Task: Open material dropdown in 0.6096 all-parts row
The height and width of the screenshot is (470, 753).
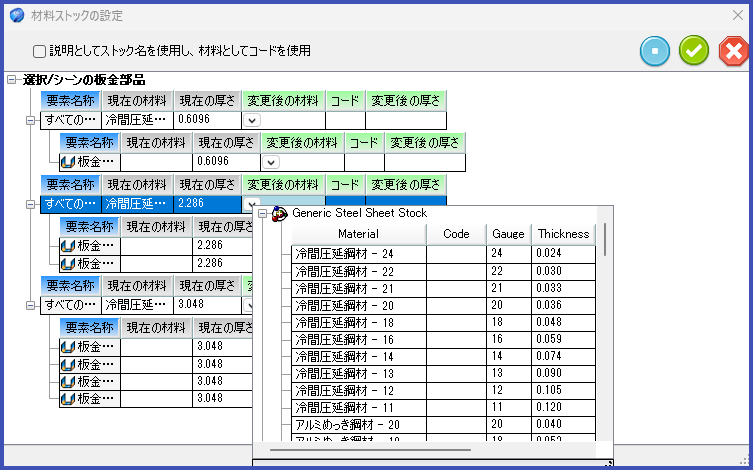Action: click(252, 120)
